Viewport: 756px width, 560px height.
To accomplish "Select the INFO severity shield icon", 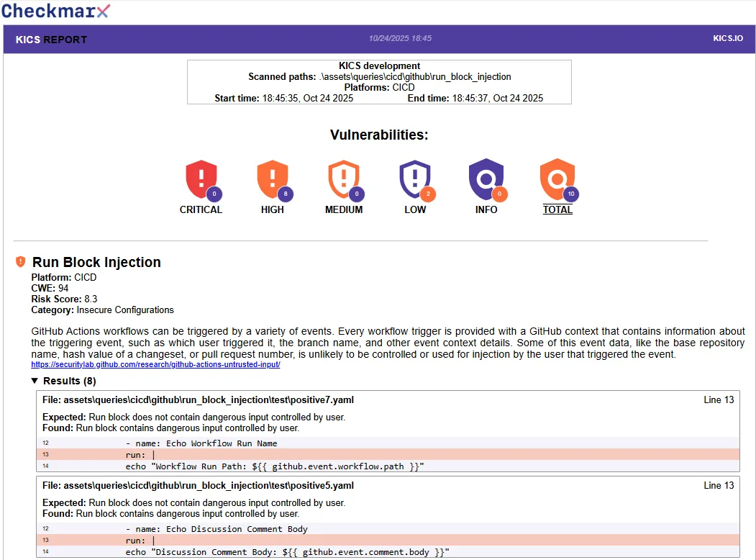I will coord(486,178).
